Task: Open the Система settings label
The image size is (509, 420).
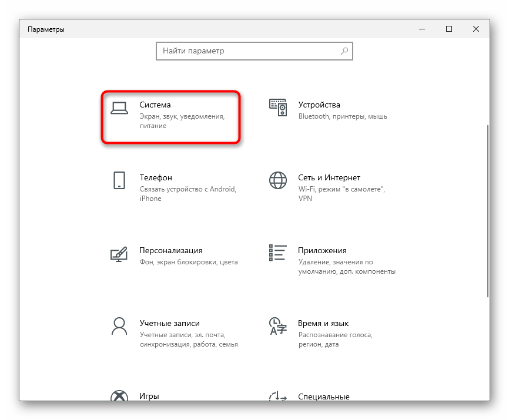Action: [155, 105]
